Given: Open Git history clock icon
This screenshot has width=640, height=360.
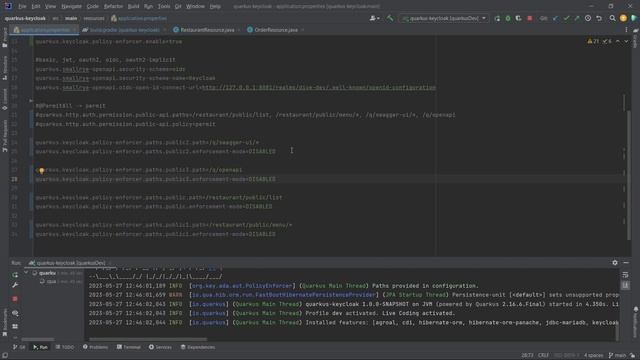Looking at the screenshot, I should [588, 18].
